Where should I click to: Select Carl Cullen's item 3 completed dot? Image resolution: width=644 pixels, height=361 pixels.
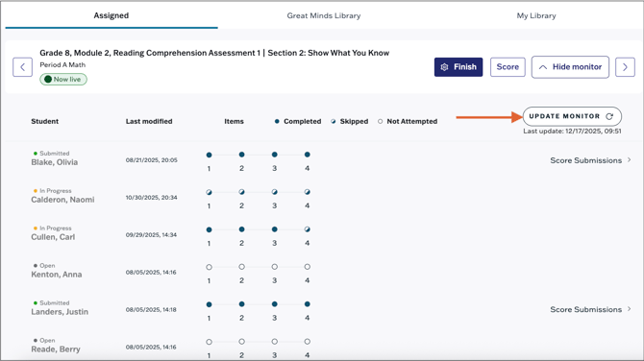(x=274, y=229)
